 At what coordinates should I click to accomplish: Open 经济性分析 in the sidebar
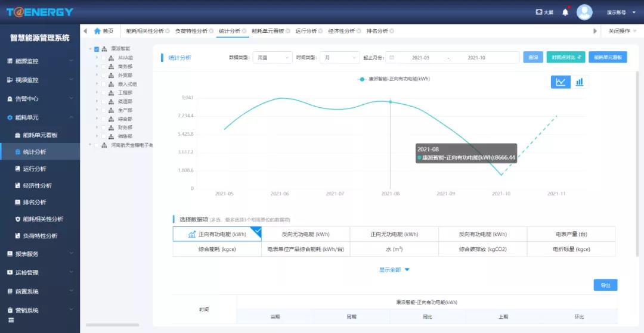37,185
